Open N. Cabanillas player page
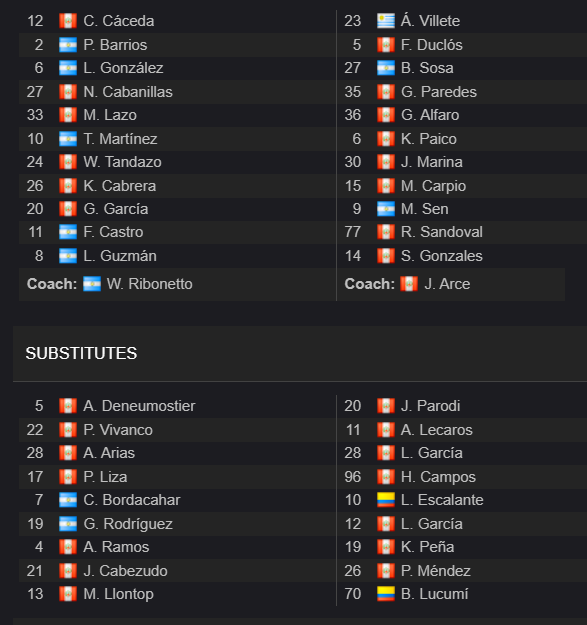Viewport: 587px width, 625px height. [x=128, y=92]
